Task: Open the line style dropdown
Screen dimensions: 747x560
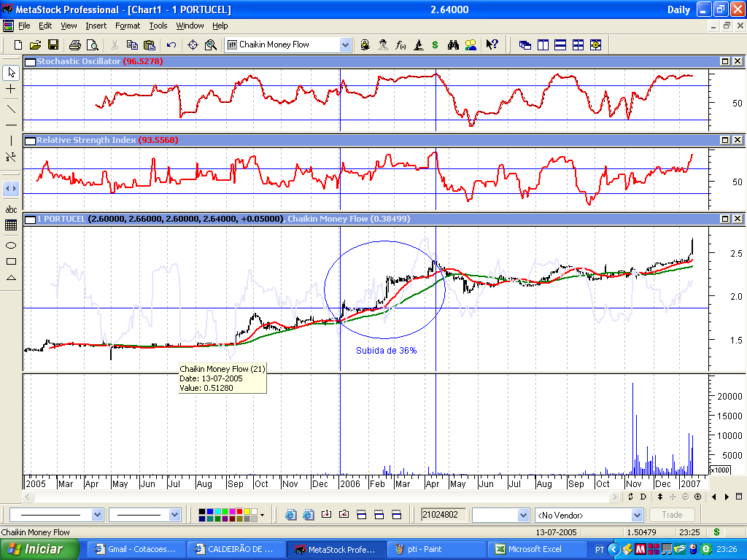Action: [x=98, y=515]
